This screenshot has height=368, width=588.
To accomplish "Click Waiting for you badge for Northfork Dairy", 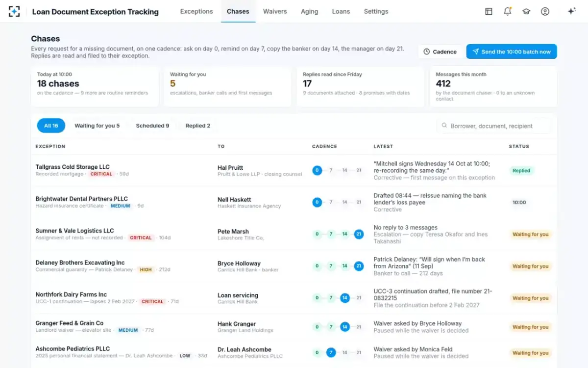I will pyautogui.click(x=531, y=298).
